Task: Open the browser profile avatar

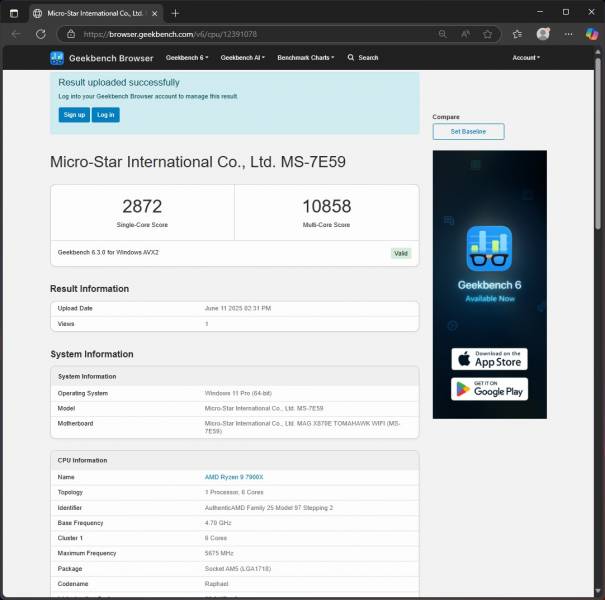Action: (x=543, y=34)
